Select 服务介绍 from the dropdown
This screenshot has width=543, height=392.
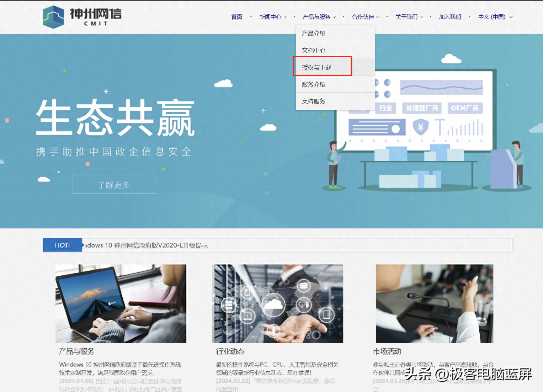(335, 84)
